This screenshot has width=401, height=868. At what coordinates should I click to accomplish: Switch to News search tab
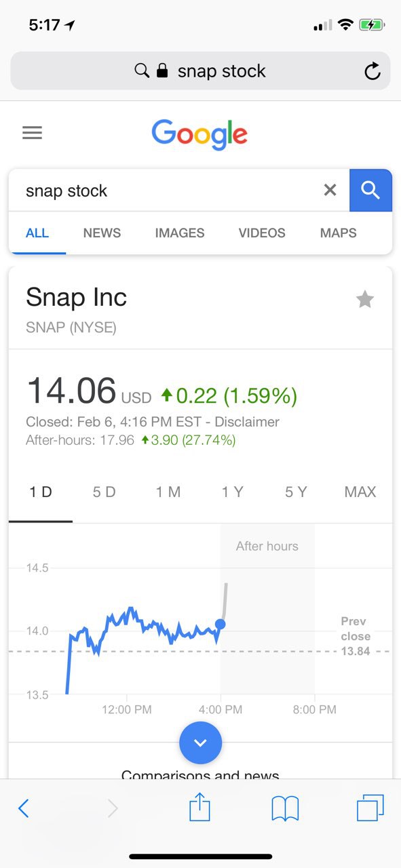click(x=102, y=233)
